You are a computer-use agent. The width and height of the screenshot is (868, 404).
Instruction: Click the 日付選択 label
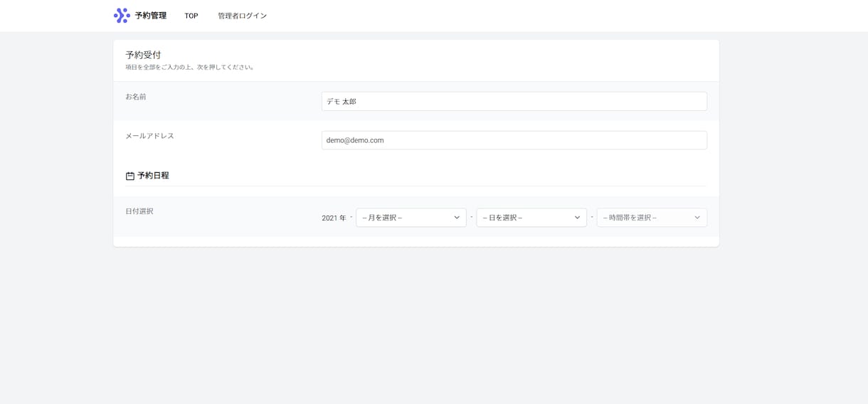point(139,211)
